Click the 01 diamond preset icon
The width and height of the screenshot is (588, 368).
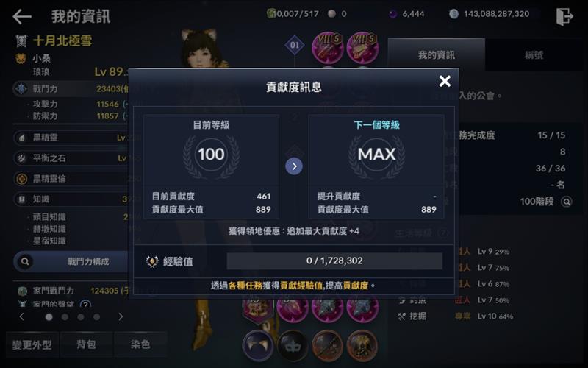point(295,46)
